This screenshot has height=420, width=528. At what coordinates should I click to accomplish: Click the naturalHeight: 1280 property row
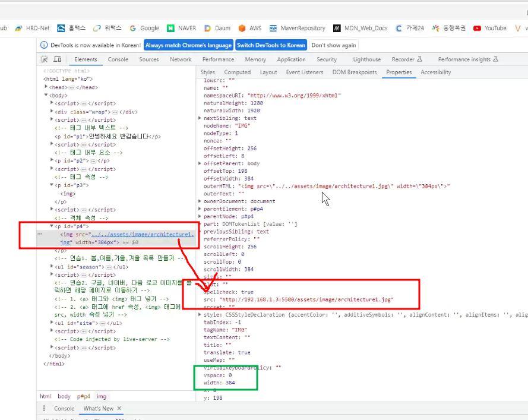[233, 103]
